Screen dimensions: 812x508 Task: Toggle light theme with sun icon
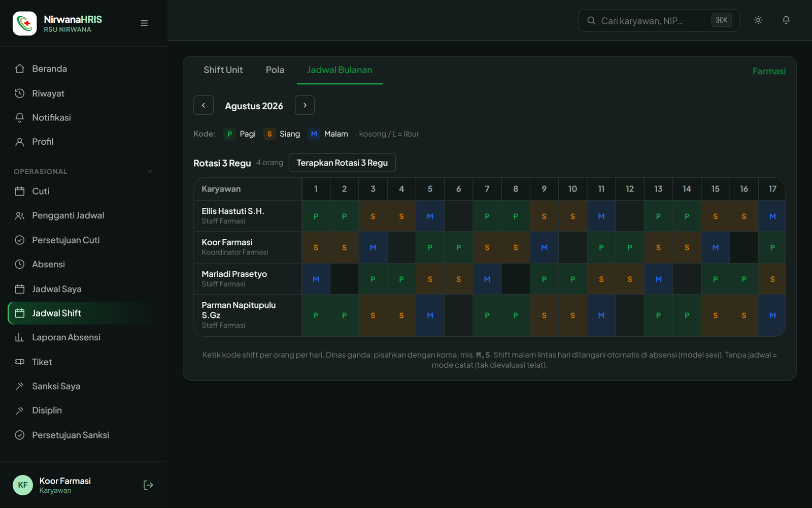coord(758,20)
